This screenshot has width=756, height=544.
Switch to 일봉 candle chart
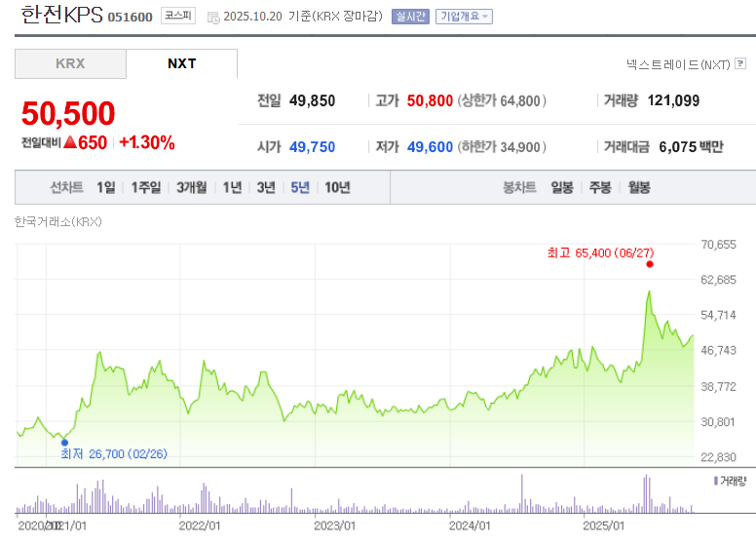coord(562,187)
